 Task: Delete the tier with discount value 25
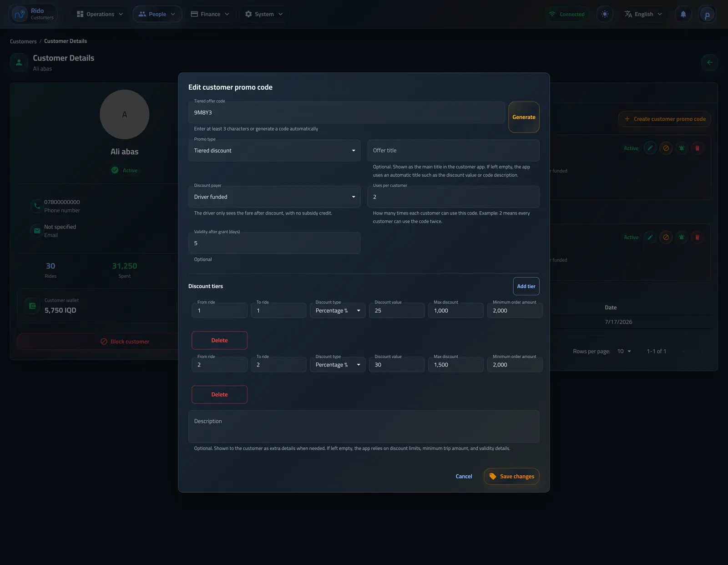click(x=219, y=341)
